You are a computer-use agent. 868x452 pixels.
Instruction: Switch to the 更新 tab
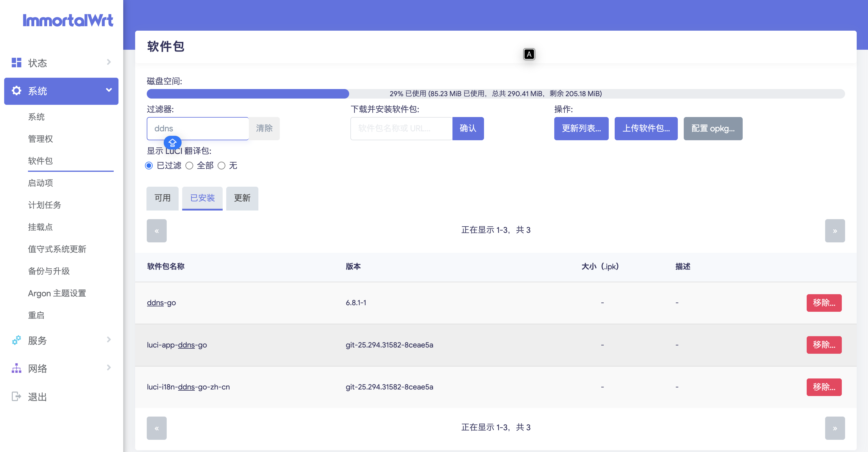coord(242,198)
